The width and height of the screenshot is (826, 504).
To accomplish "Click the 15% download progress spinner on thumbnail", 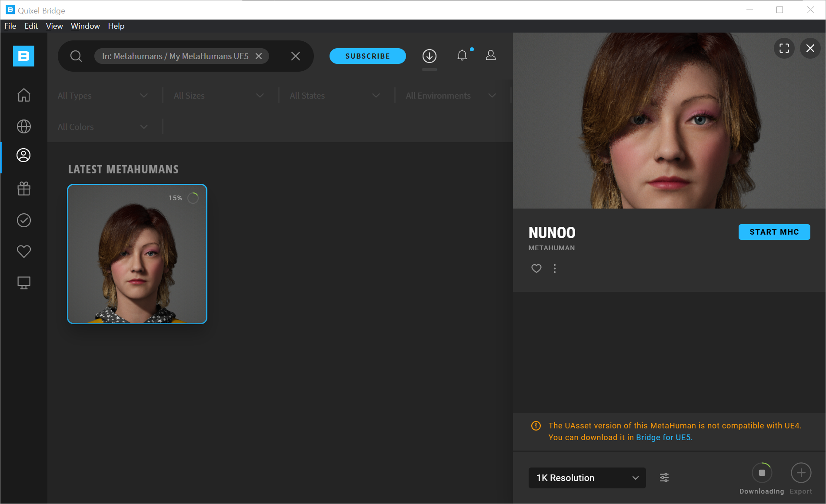I will [x=193, y=198].
